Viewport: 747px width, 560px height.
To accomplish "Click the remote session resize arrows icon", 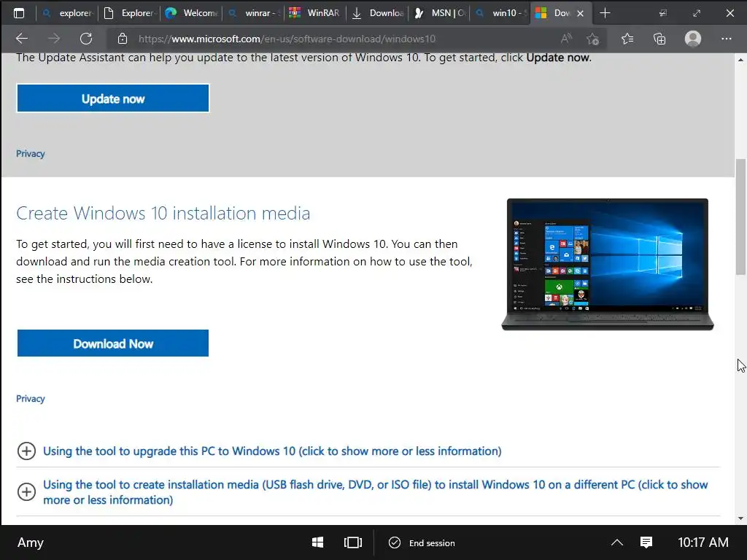I will pyautogui.click(x=697, y=13).
